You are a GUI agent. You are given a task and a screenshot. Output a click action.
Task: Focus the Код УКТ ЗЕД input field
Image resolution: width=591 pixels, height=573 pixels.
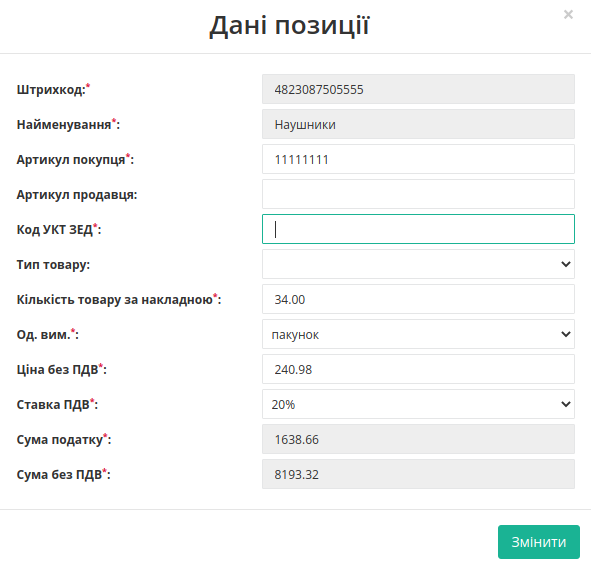click(x=418, y=229)
